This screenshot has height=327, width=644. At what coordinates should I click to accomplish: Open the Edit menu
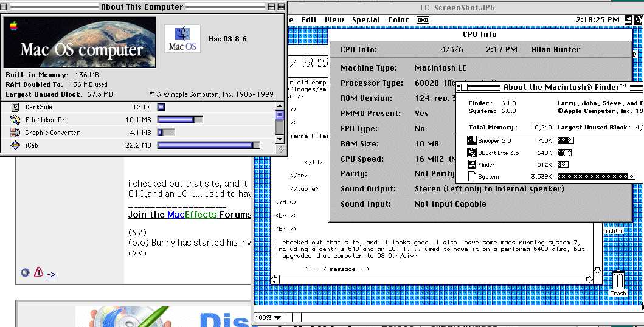coord(309,19)
